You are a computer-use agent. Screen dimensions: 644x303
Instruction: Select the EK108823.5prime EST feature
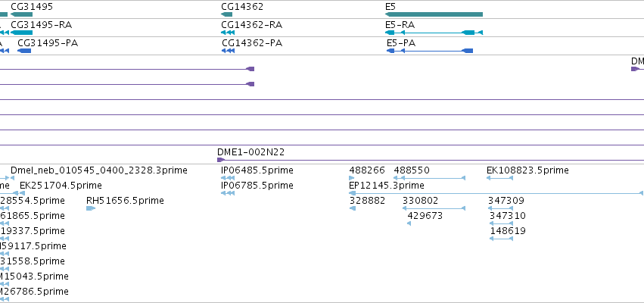(500, 178)
